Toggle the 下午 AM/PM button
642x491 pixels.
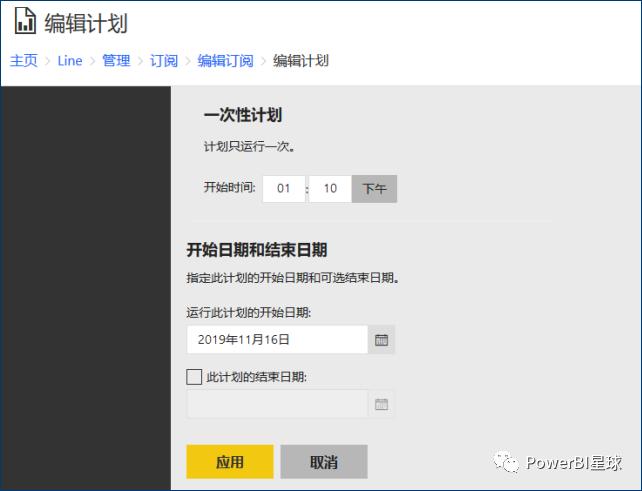pos(374,189)
